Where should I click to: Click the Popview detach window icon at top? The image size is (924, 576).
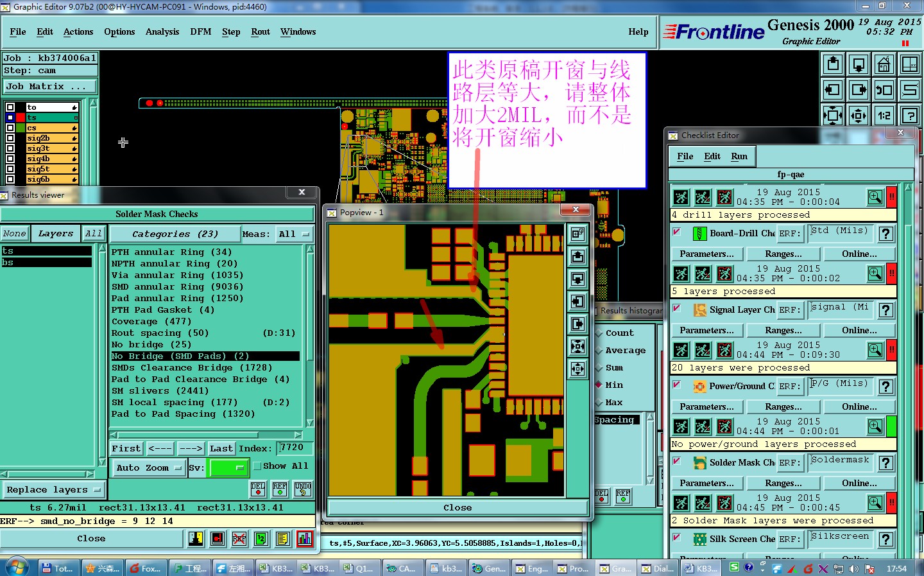pos(578,234)
